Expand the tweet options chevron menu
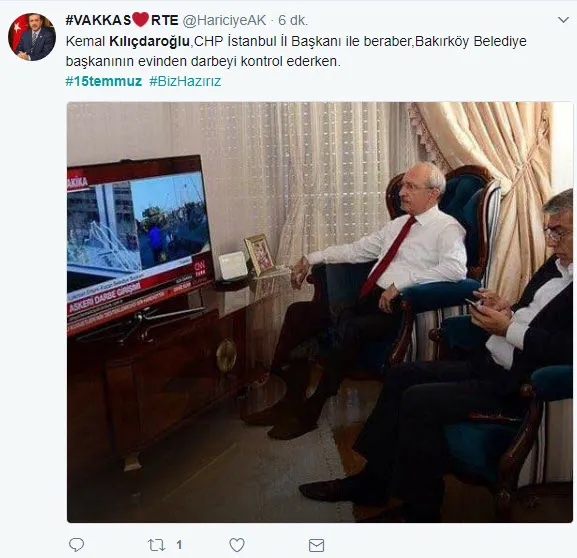Image resolution: width=577 pixels, height=558 pixels. 563,20
